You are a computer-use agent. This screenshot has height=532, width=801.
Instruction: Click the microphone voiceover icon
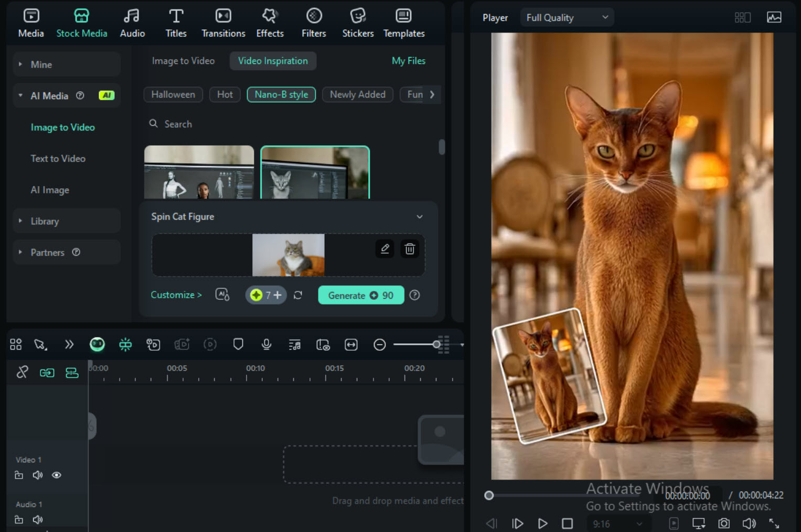pyautogui.click(x=266, y=344)
